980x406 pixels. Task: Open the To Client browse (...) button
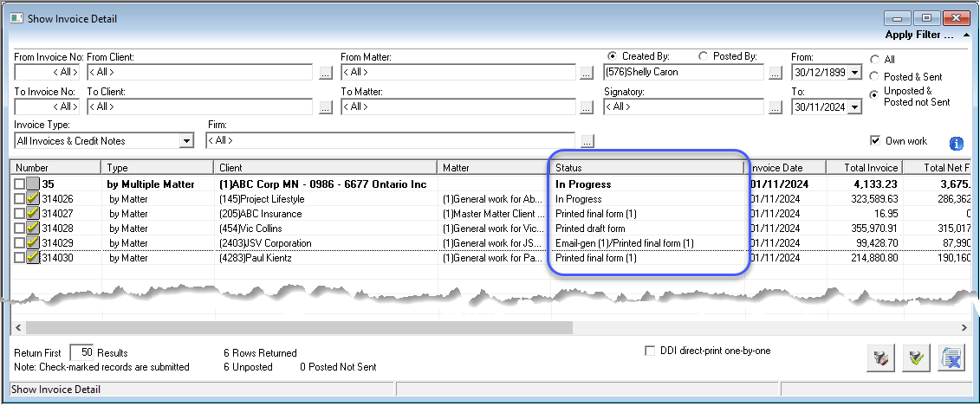(x=327, y=107)
